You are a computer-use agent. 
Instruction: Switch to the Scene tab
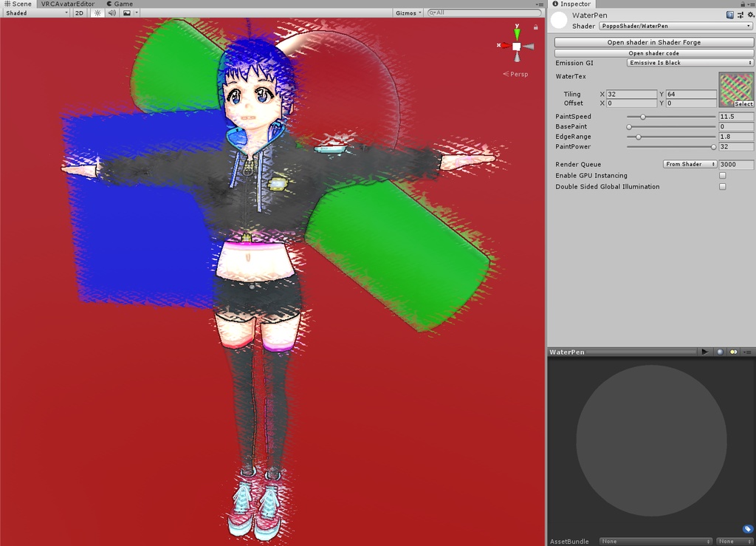coord(18,4)
